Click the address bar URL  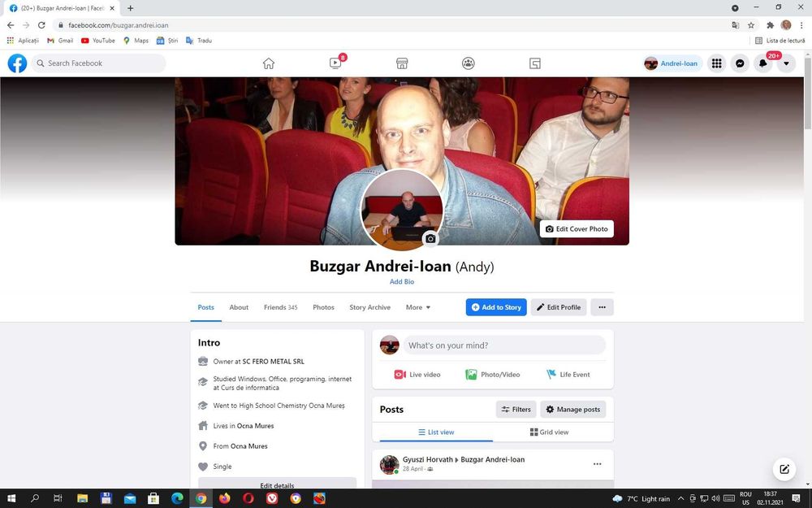click(118, 25)
